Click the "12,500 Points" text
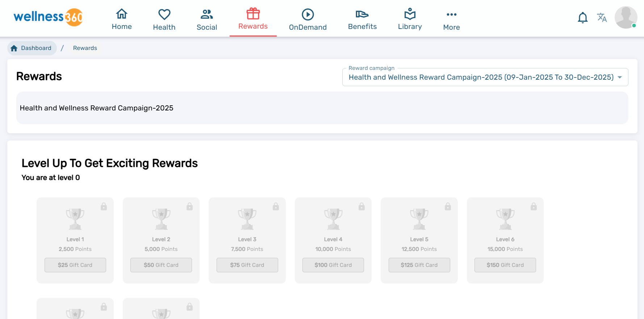Viewport: 644px width, 319px height. pos(419,249)
